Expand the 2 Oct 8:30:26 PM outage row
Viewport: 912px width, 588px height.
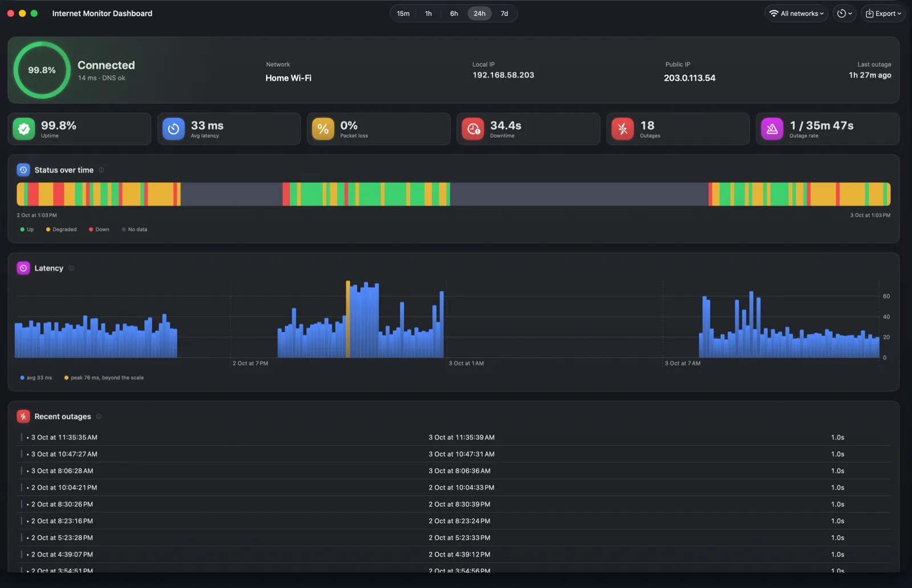pyautogui.click(x=28, y=504)
